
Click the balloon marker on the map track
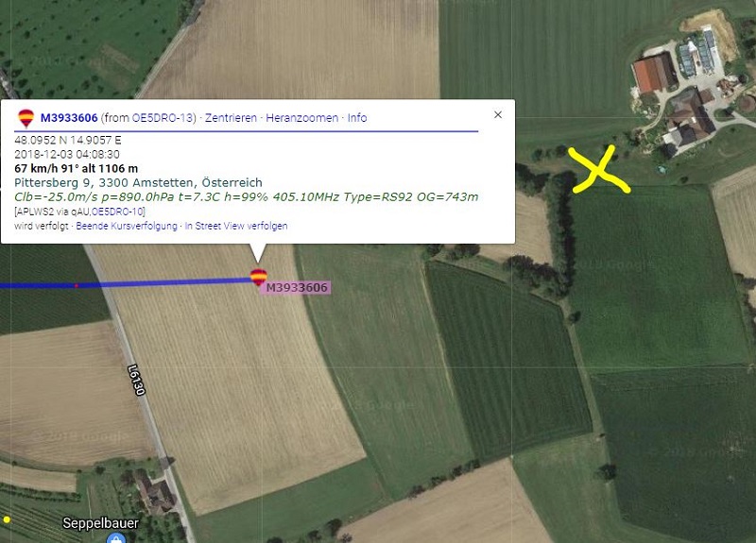(x=258, y=278)
